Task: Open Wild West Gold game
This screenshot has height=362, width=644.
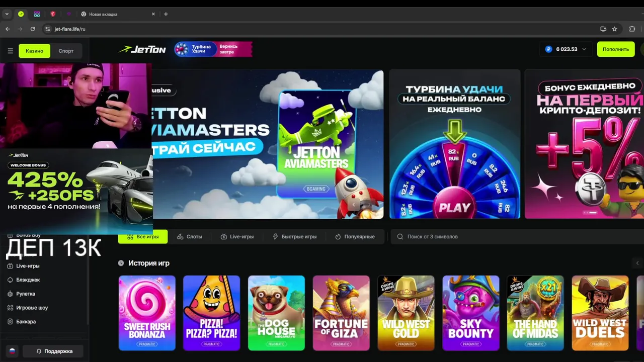Action: [x=406, y=313]
